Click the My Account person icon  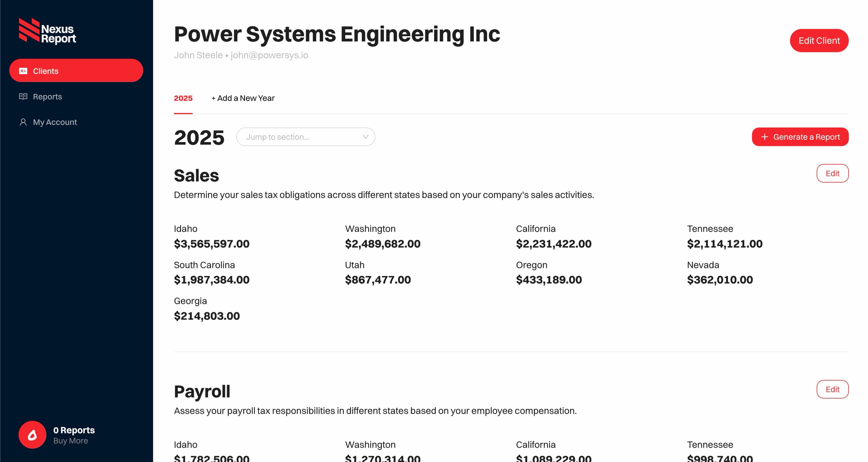(x=23, y=122)
